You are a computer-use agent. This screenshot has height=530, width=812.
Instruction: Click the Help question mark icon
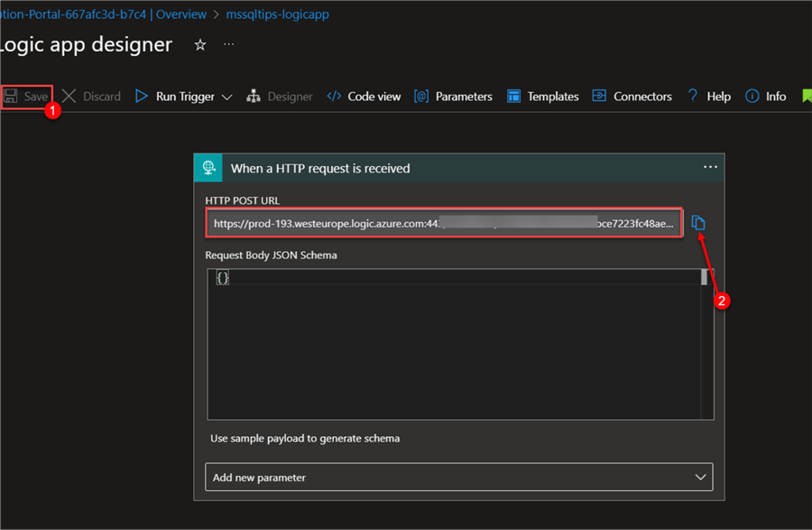click(x=693, y=97)
